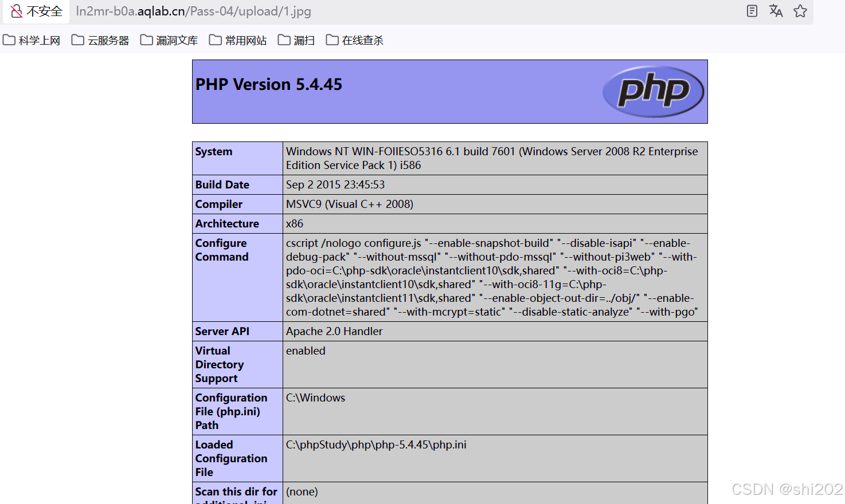Click the Compiler label
The height and width of the screenshot is (504, 845).
pyautogui.click(x=219, y=204)
